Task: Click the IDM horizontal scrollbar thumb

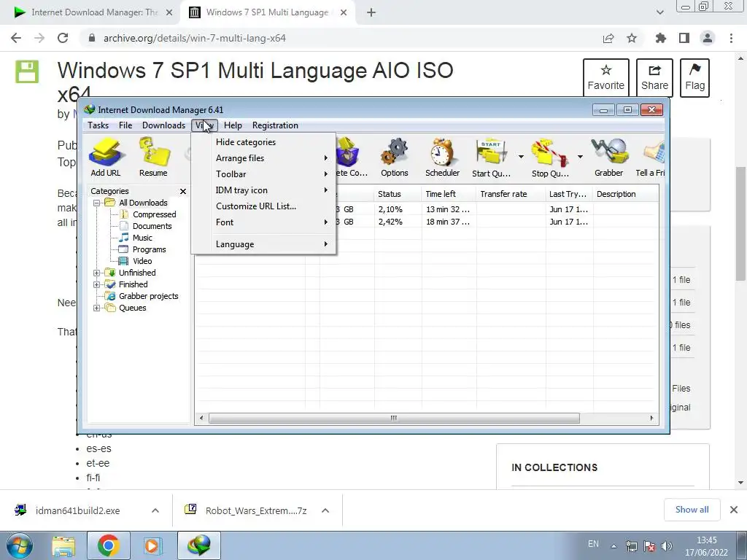Action: pos(394,418)
